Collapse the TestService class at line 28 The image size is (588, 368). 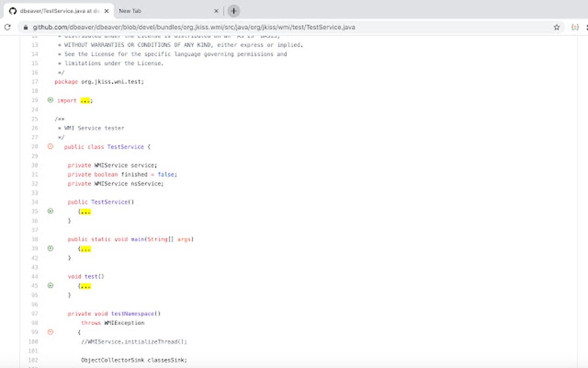pyautogui.click(x=50, y=147)
